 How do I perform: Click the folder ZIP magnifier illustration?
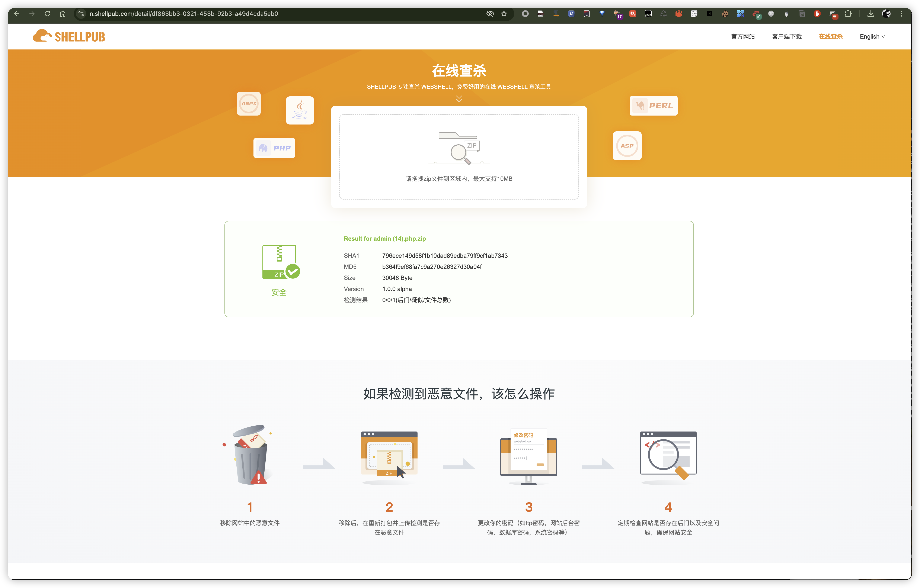pos(459,149)
